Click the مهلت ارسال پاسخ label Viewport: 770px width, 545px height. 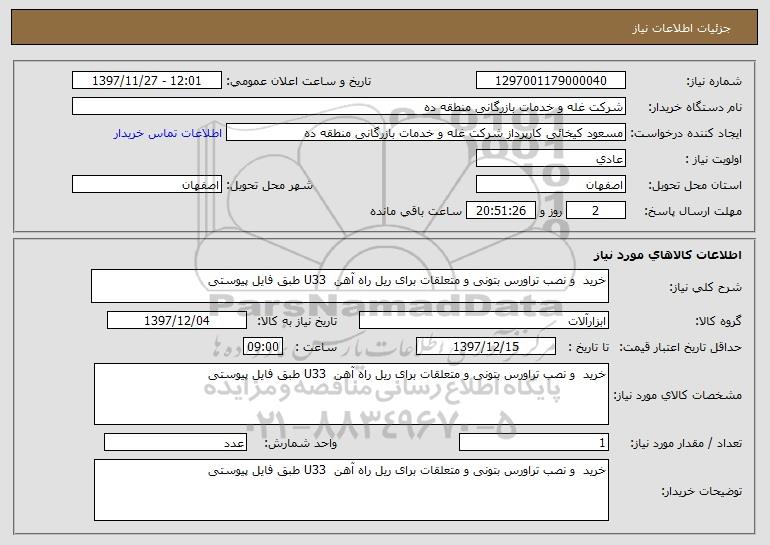point(692,211)
